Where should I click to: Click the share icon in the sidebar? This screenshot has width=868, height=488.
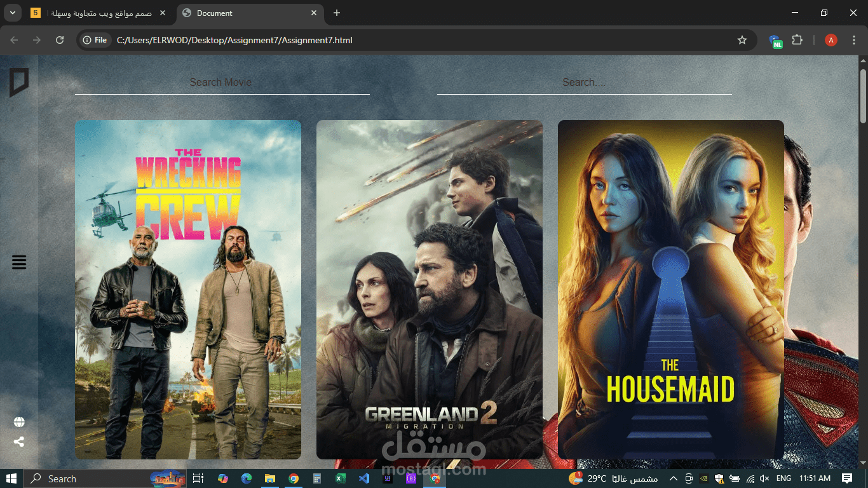coord(18,442)
